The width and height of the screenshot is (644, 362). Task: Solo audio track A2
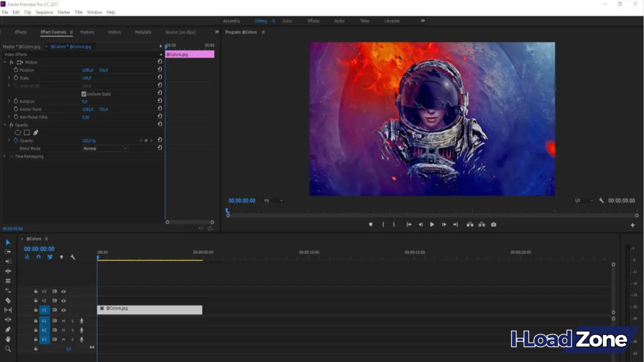[73, 331]
